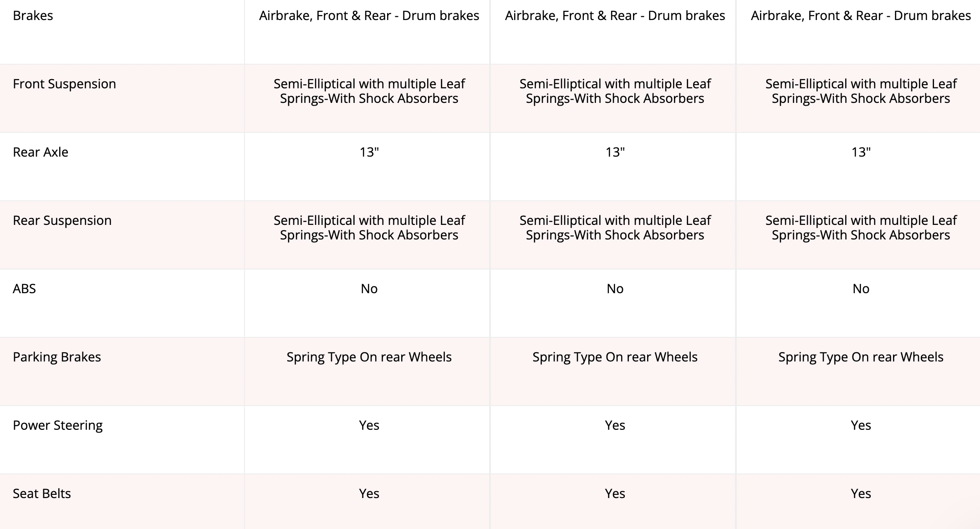Select the Front Suspension row label
The image size is (980, 529).
(x=64, y=84)
